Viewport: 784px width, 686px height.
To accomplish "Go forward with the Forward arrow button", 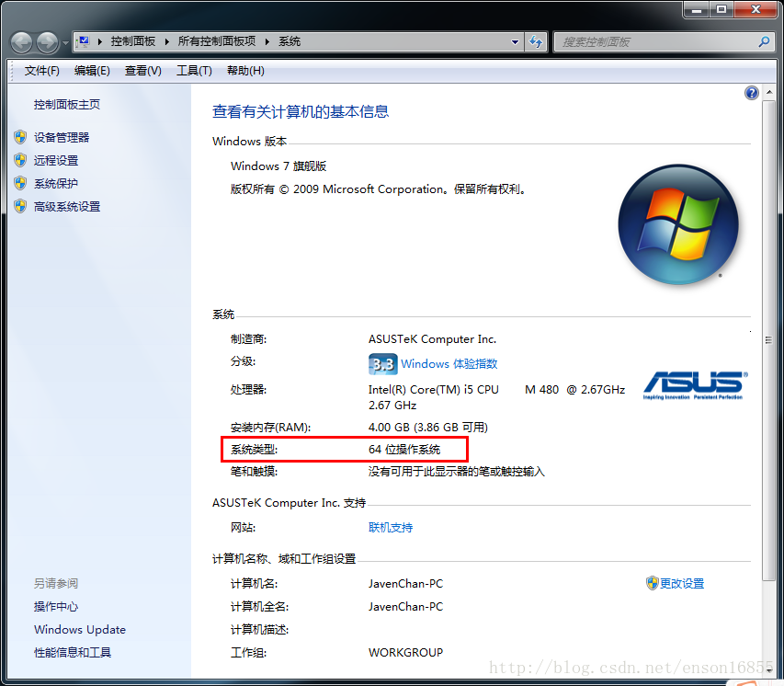I will pos(48,42).
